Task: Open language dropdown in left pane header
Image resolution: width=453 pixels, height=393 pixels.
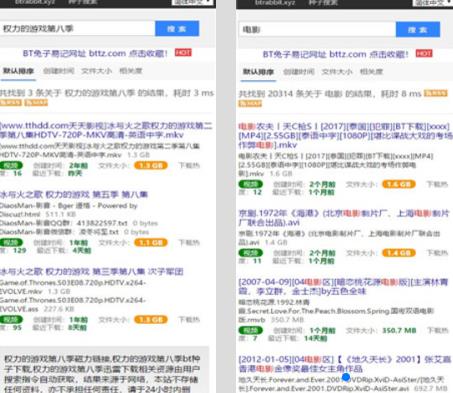Action: point(193,2)
